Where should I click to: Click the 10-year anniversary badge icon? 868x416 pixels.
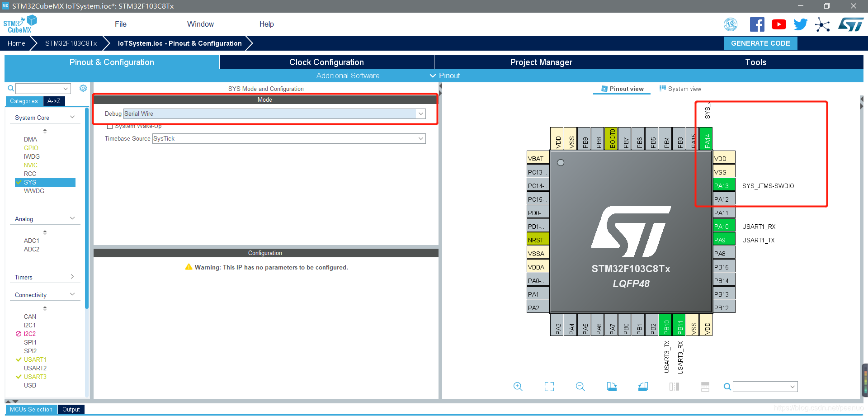731,24
